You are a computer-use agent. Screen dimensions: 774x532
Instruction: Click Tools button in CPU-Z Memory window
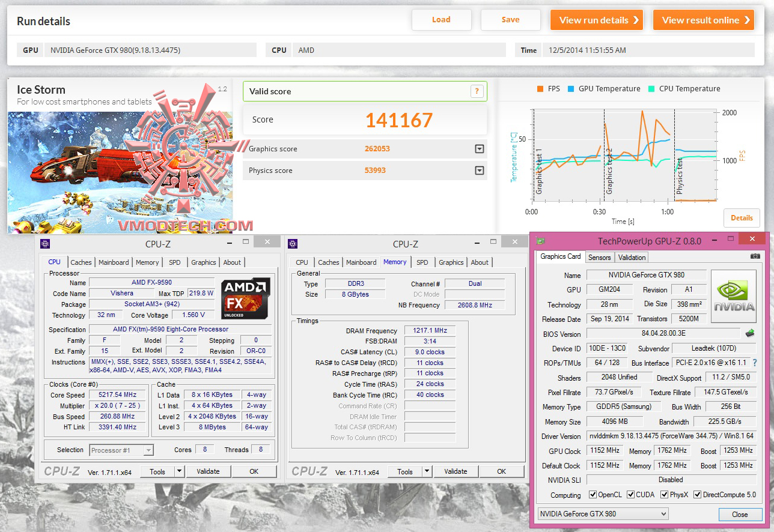(x=406, y=471)
